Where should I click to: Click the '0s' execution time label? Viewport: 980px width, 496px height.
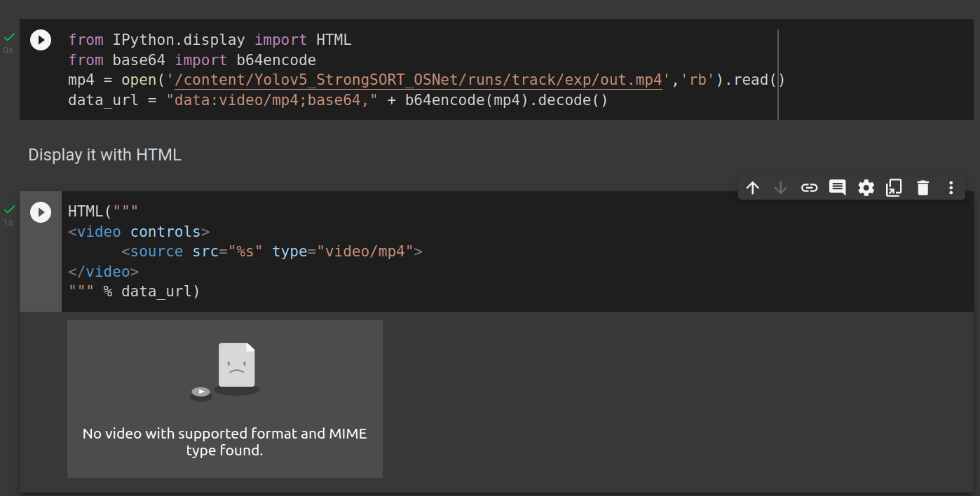point(8,50)
